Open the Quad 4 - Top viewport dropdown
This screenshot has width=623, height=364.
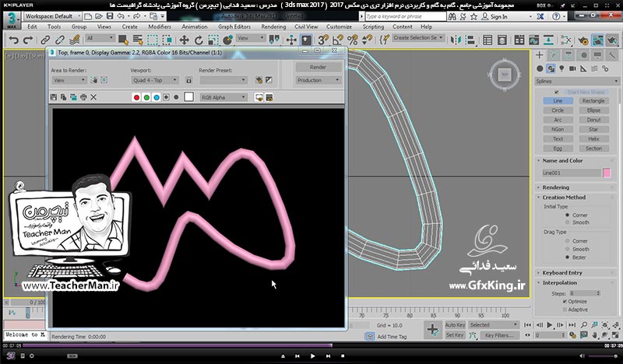(154, 80)
